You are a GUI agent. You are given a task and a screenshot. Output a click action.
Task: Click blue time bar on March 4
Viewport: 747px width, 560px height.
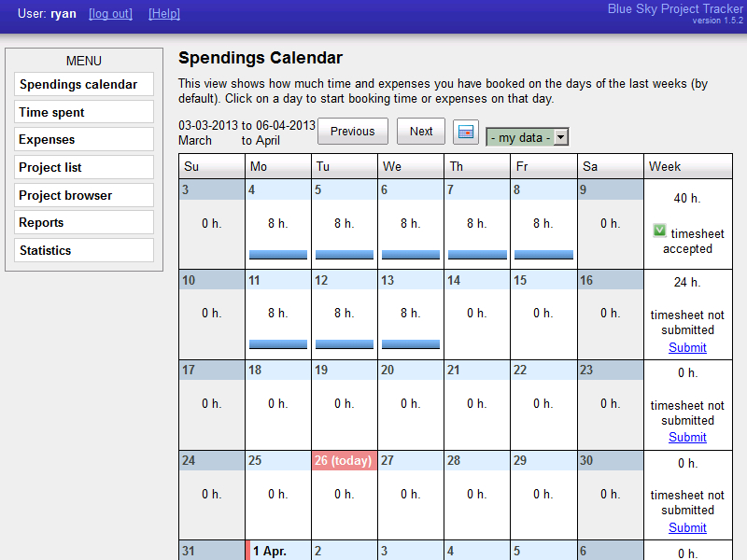[x=278, y=255]
